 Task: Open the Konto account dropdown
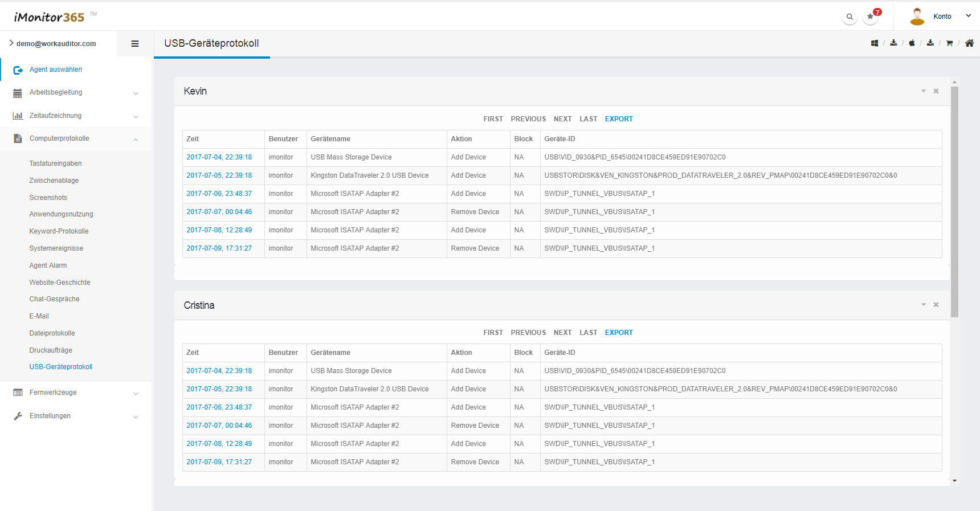(942, 17)
